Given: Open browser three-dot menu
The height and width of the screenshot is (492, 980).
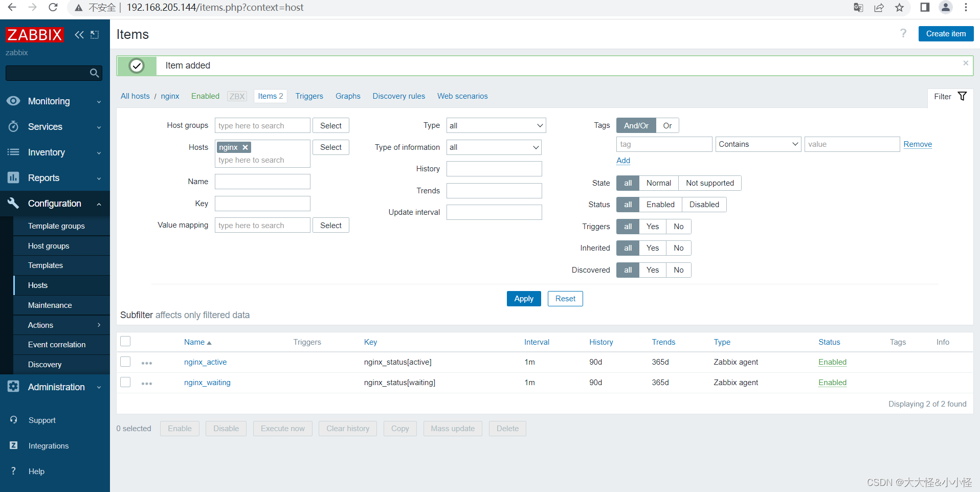Looking at the screenshot, I should tap(966, 7).
